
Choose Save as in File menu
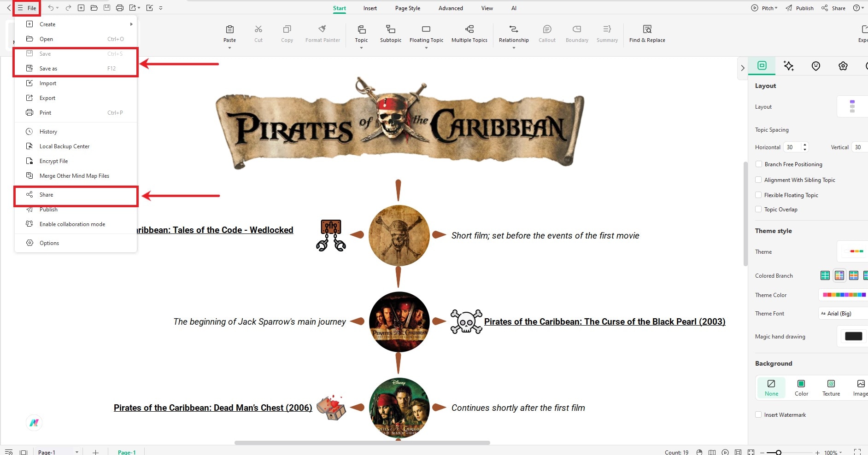click(x=76, y=68)
